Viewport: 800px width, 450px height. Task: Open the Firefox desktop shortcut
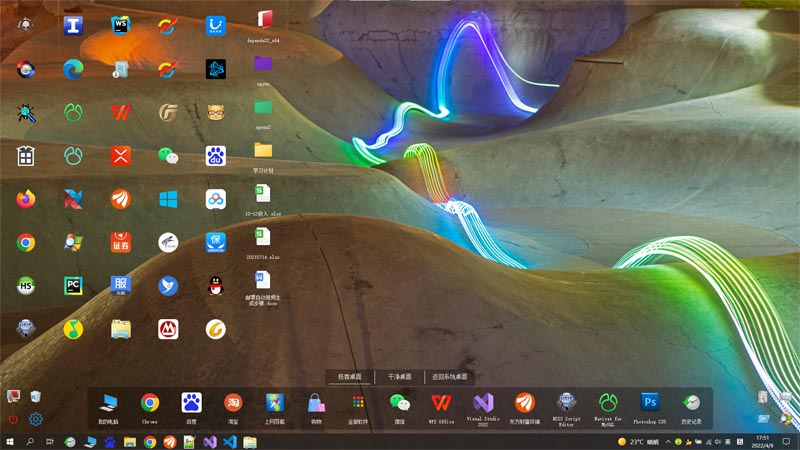[x=26, y=199]
